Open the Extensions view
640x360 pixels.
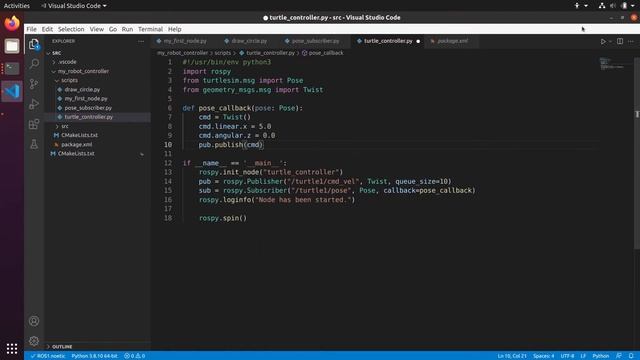click(34, 124)
